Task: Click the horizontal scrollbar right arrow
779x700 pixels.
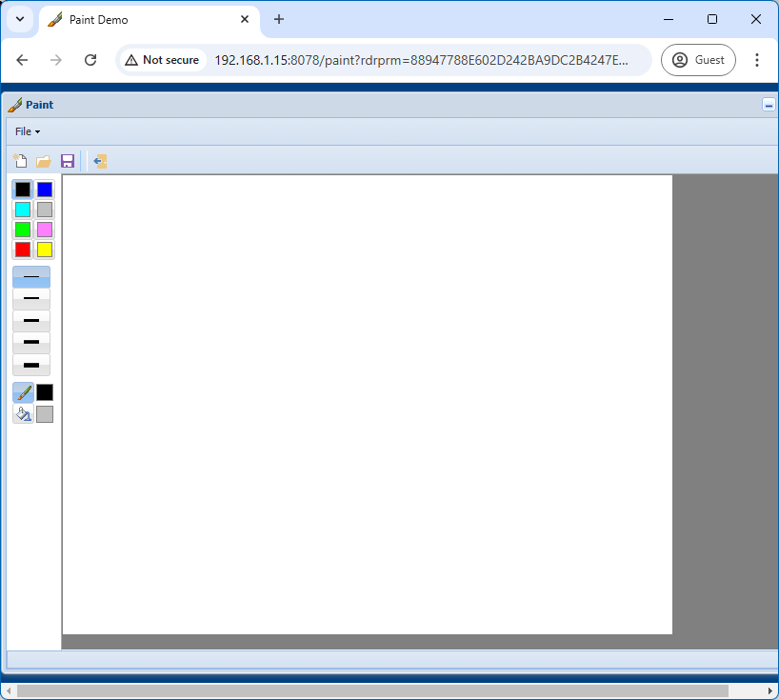Action: coord(769,691)
